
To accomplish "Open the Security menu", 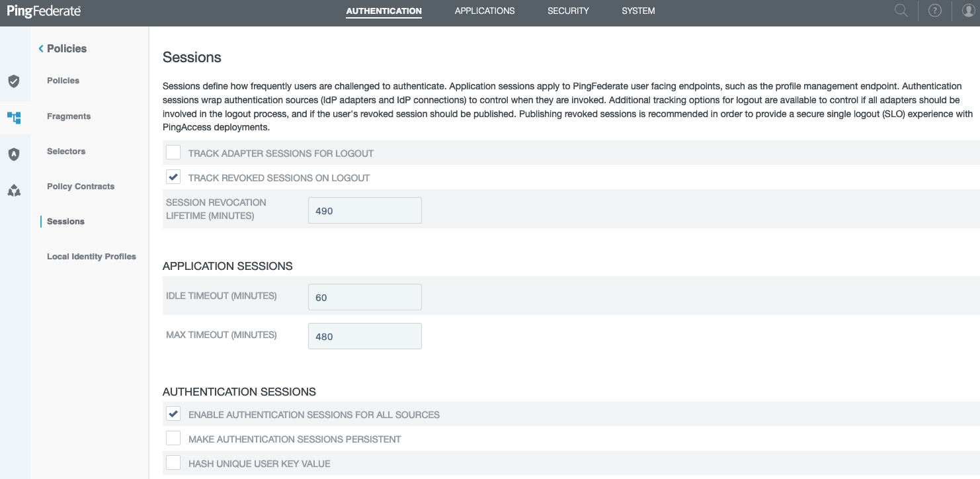I will [x=567, y=11].
